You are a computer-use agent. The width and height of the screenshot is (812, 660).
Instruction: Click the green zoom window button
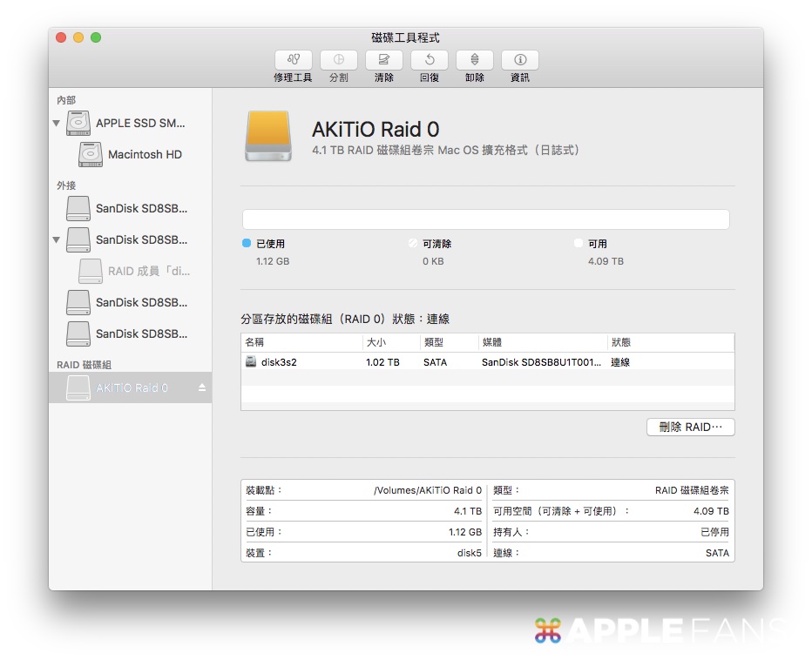pos(96,37)
